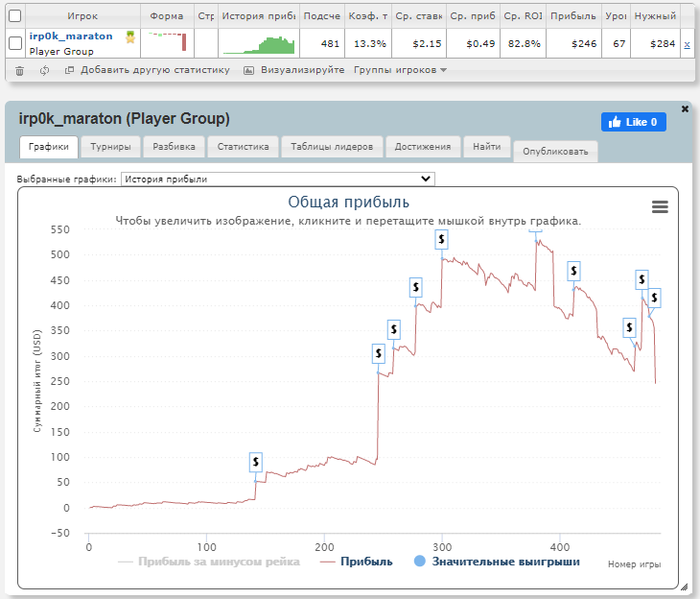Switch to the Турниры tab
Viewport: 700px width, 599px height.
click(110, 147)
